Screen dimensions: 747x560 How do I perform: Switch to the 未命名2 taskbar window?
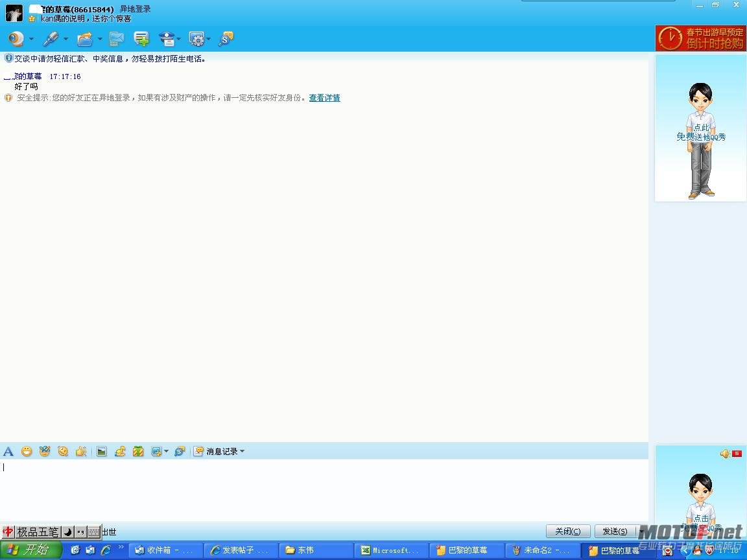coord(542,550)
